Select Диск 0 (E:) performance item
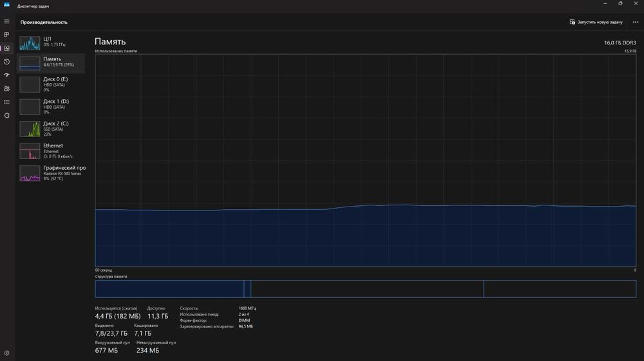Screen dimensions: 644x361 click(x=51, y=84)
